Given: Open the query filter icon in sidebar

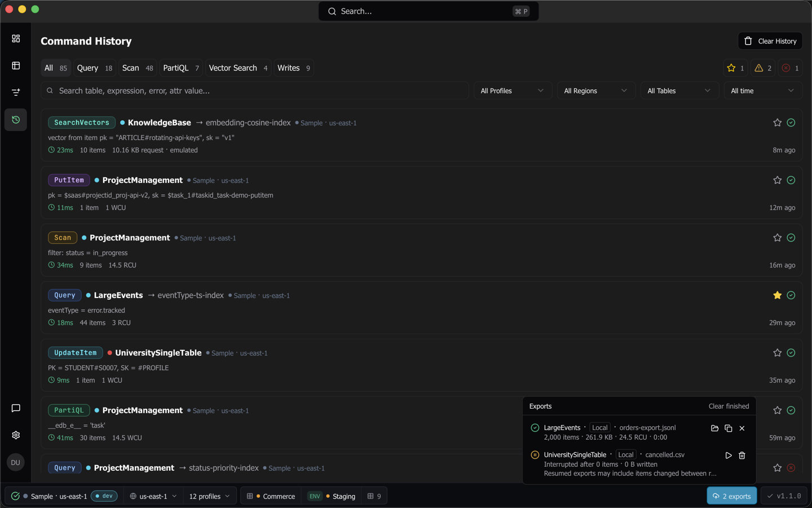Looking at the screenshot, I should [16, 93].
